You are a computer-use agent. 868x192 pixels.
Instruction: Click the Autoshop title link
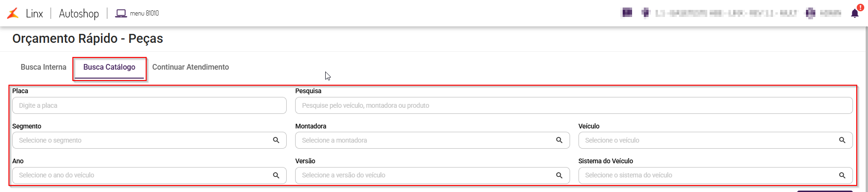tap(79, 13)
